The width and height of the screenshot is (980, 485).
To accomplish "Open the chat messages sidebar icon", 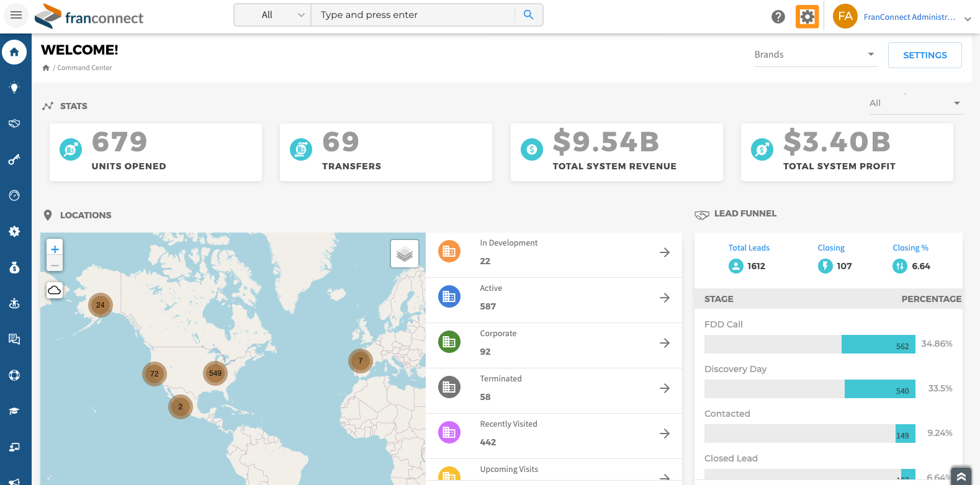I will (x=14, y=339).
